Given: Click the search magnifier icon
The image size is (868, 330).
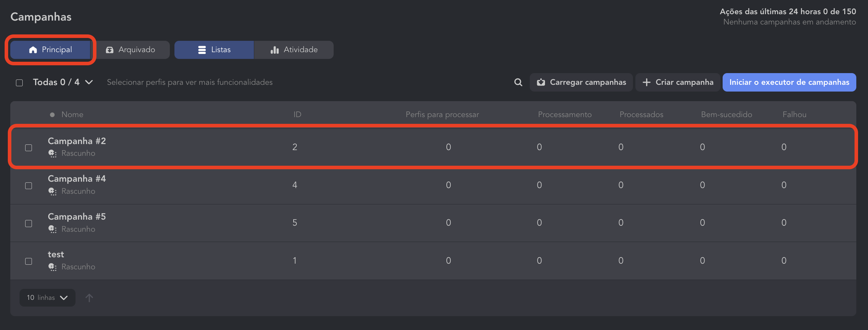Looking at the screenshot, I should coord(518,82).
